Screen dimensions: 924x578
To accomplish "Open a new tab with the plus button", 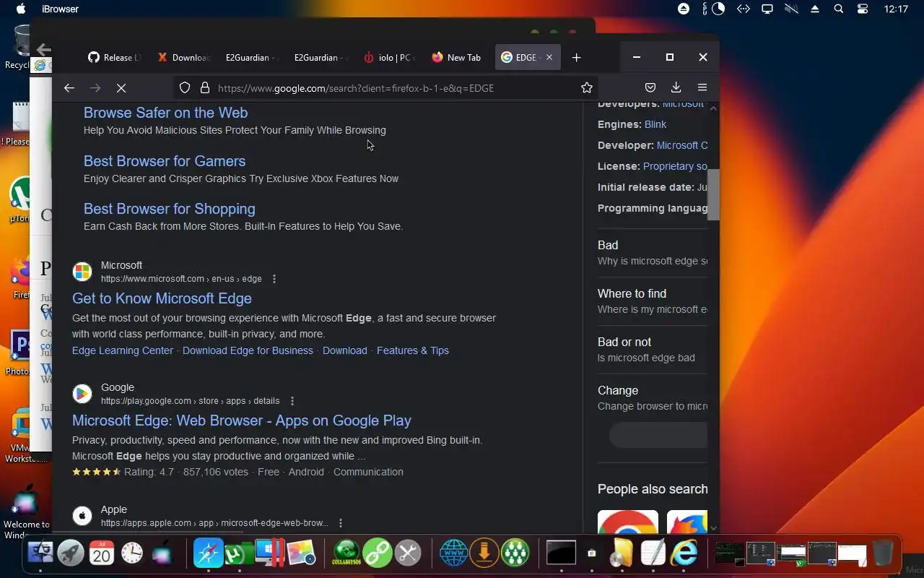I will [x=576, y=58].
